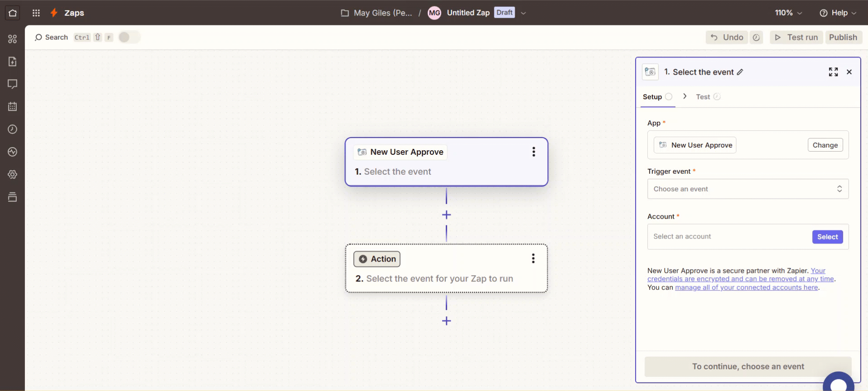The width and height of the screenshot is (868, 391).
Task: Open manage all connected accounts link
Action: [x=746, y=287]
